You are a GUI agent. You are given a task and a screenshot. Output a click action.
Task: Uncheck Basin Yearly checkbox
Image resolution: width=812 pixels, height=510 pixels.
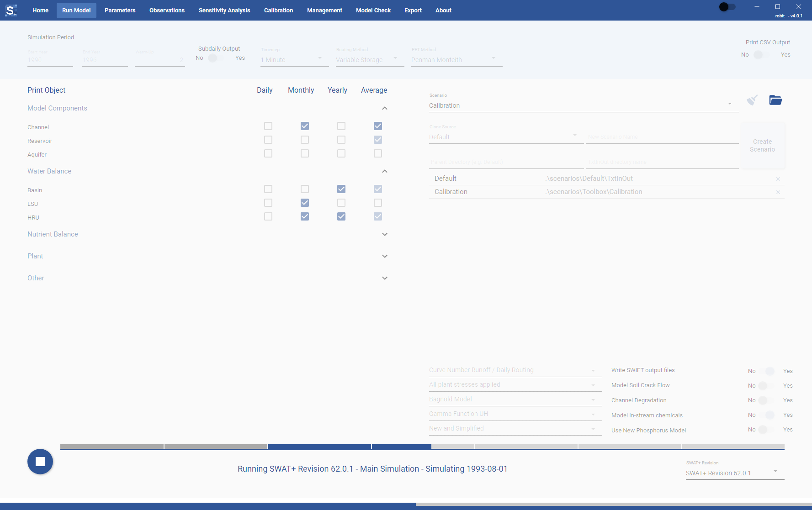pos(341,189)
